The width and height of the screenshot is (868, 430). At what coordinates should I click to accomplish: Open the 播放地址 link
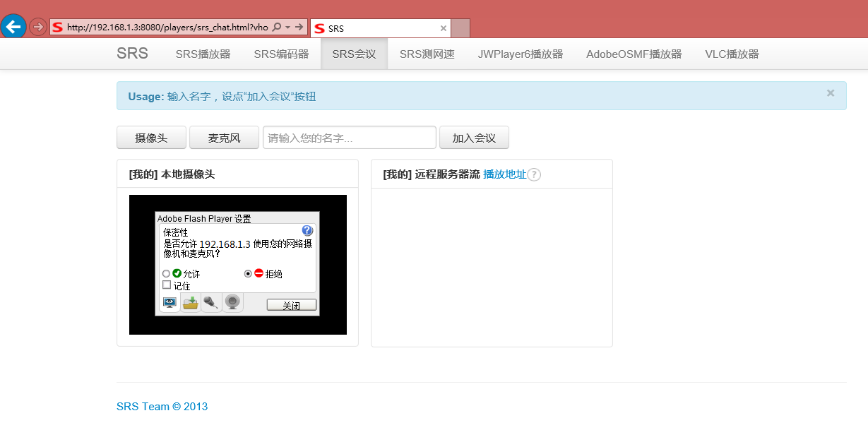504,174
